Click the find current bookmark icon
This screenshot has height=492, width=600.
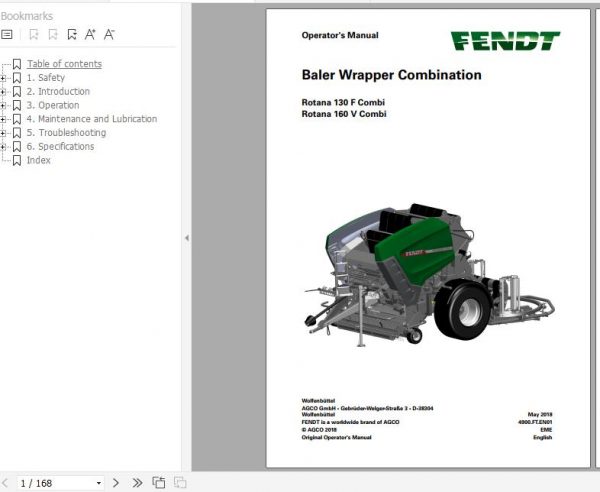72,34
